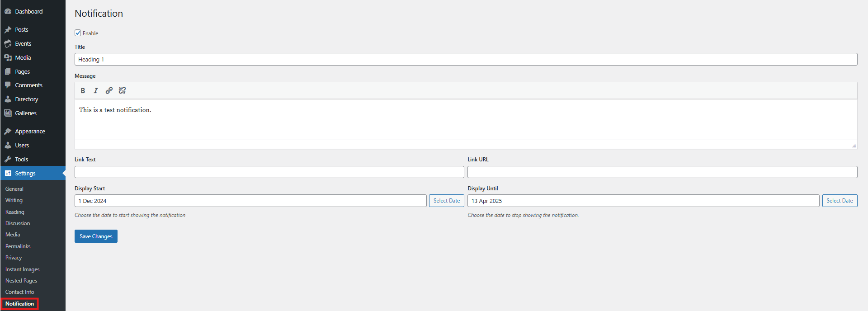Viewport: 868px width, 311px height.
Task: Click the Italic formatting icon
Action: 96,90
